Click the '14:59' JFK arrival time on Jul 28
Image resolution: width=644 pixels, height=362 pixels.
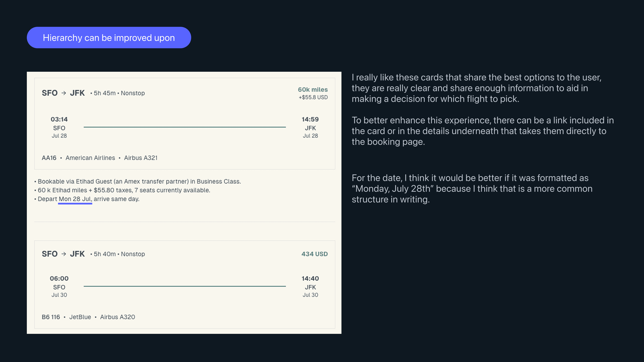click(310, 119)
